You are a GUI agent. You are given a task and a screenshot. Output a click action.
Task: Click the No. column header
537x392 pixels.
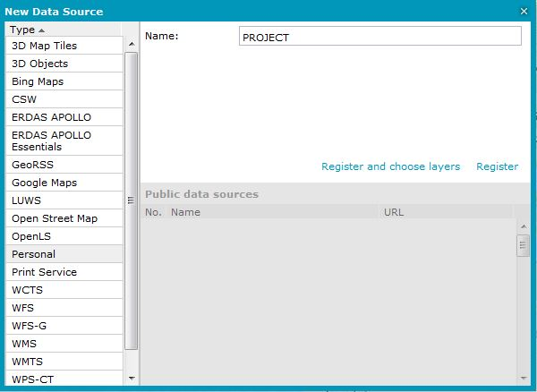point(153,212)
